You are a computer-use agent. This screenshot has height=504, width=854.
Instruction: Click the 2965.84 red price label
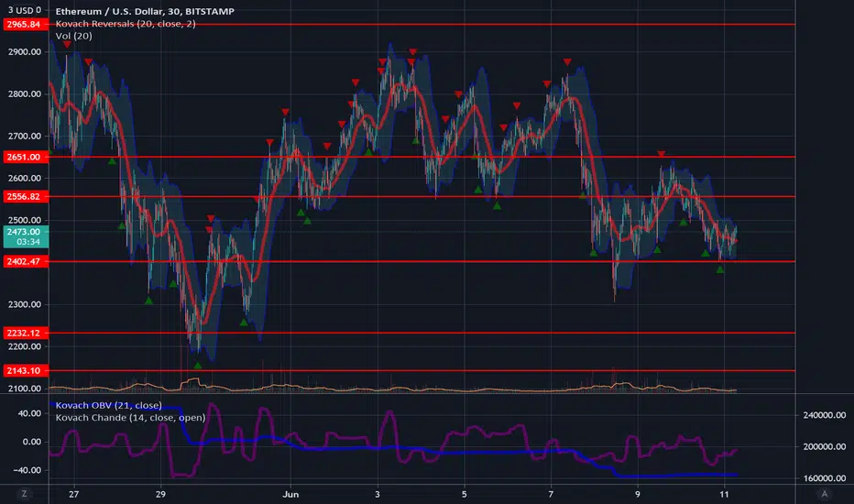pos(26,25)
